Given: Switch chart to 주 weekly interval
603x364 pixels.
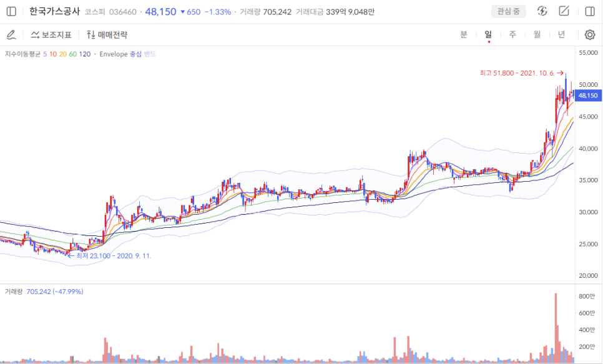Looking at the screenshot, I should click(512, 34).
